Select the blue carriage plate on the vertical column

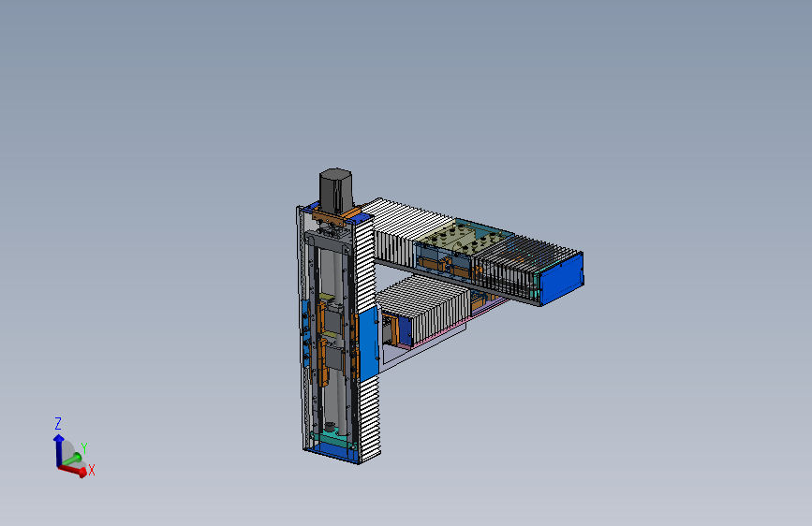click(x=369, y=343)
